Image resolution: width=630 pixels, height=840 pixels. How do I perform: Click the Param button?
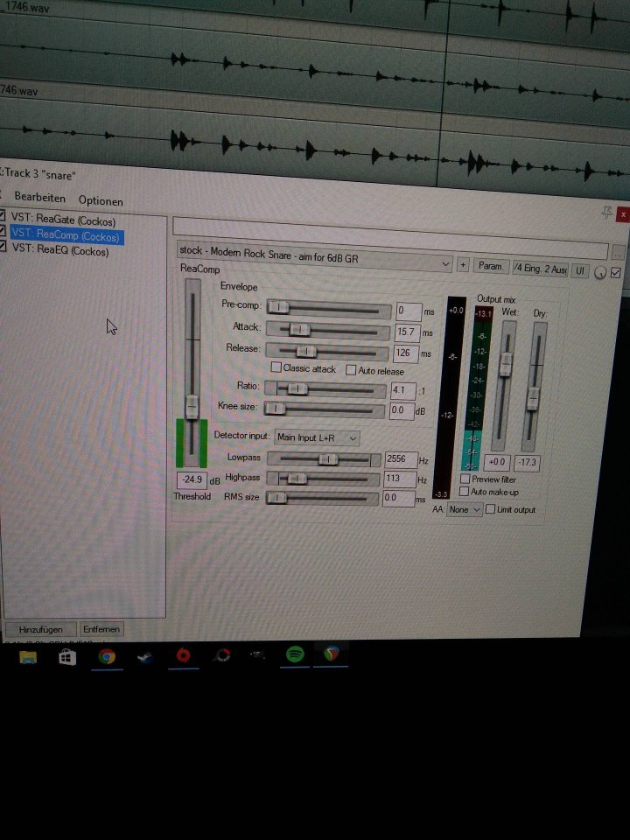(x=490, y=266)
